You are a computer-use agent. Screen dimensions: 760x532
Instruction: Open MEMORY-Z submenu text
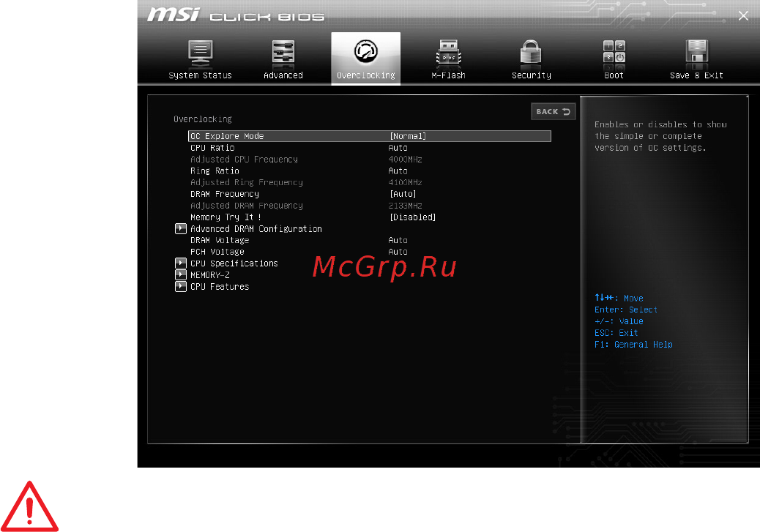[210, 274]
